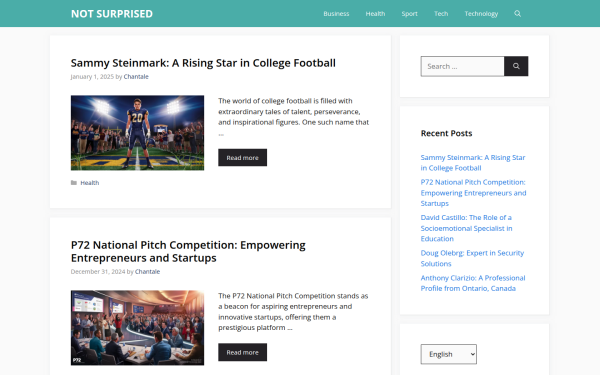The width and height of the screenshot is (600, 375).
Task: Open the Health navigation menu item
Action: click(x=375, y=14)
